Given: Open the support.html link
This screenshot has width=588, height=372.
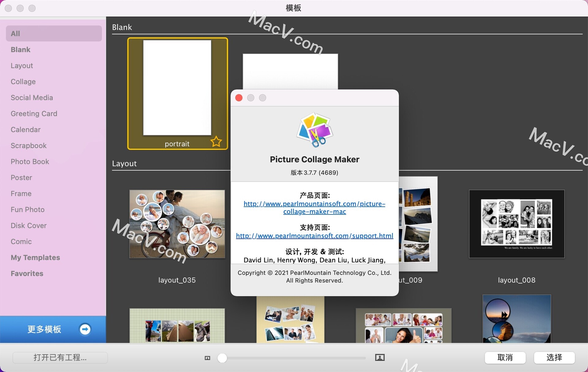Looking at the screenshot, I should 315,236.
